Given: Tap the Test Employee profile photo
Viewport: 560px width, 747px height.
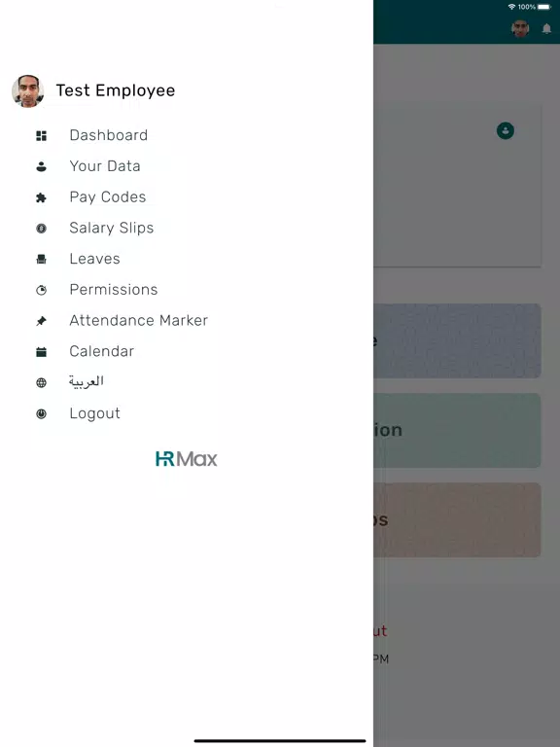Looking at the screenshot, I should 28,91.
